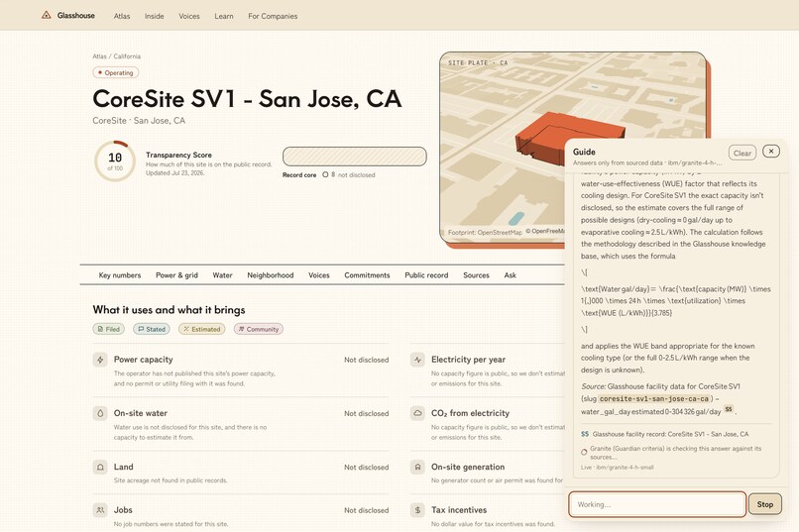Follow the California breadcrumb link

pos(127,56)
